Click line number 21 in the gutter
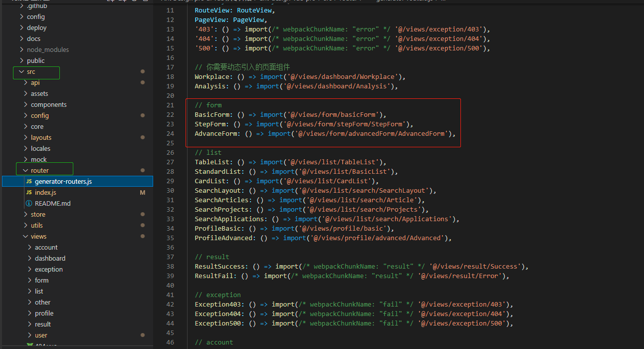 coord(170,105)
